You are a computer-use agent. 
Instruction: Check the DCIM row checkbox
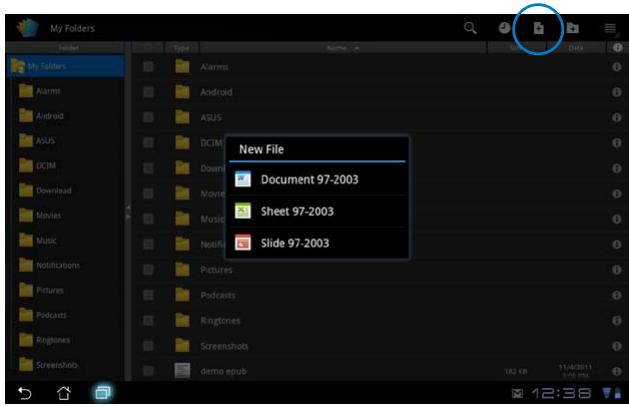[x=148, y=143]
